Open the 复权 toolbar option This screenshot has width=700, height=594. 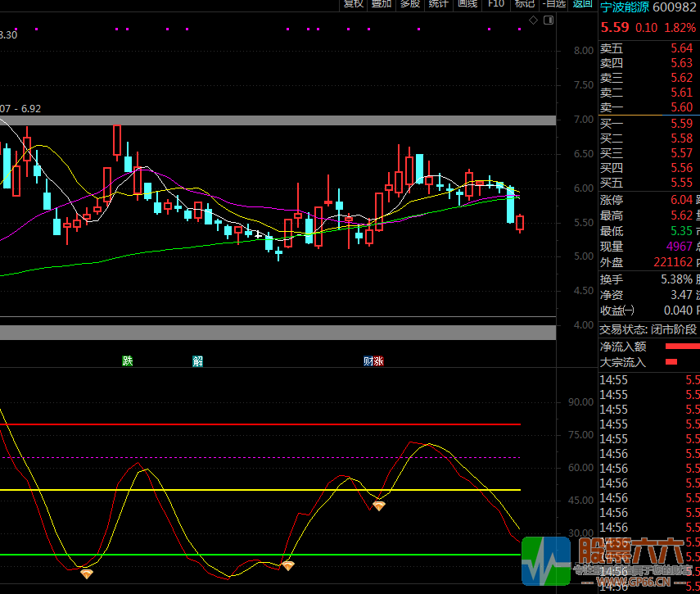[354, 3]
